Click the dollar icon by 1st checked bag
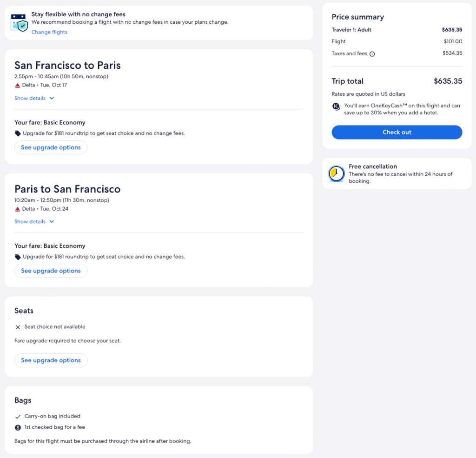The height and width of the screenshot is (458, 476). 18,427
